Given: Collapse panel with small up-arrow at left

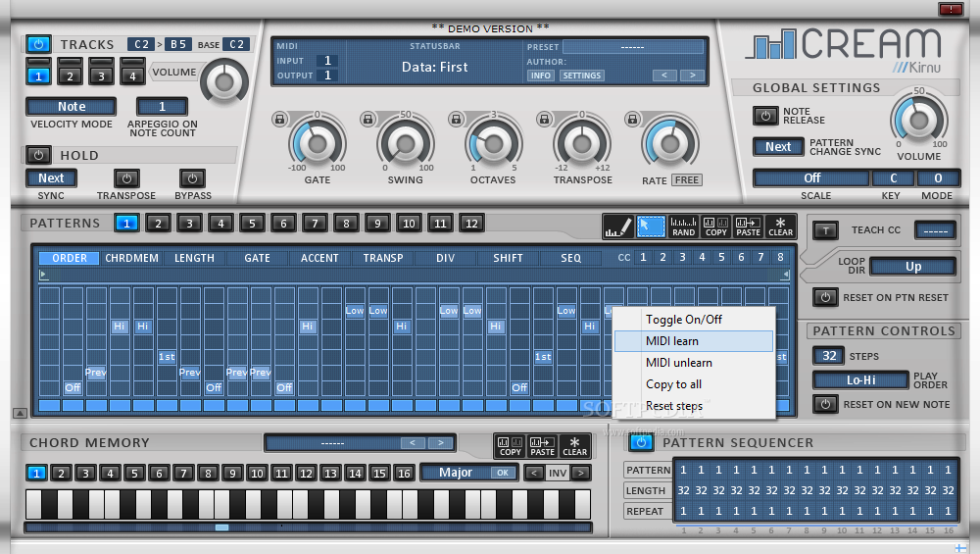Looking at the screenshot, I should pos(20,413).
